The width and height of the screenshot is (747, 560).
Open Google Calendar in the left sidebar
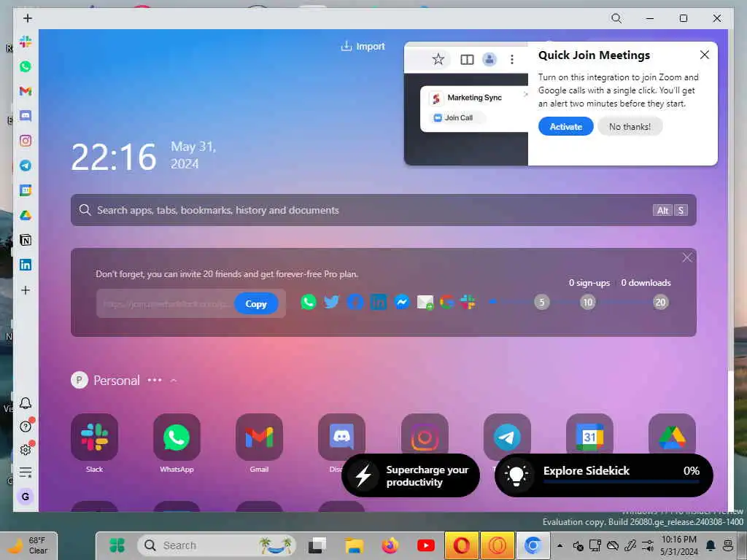tap(26, 190)
